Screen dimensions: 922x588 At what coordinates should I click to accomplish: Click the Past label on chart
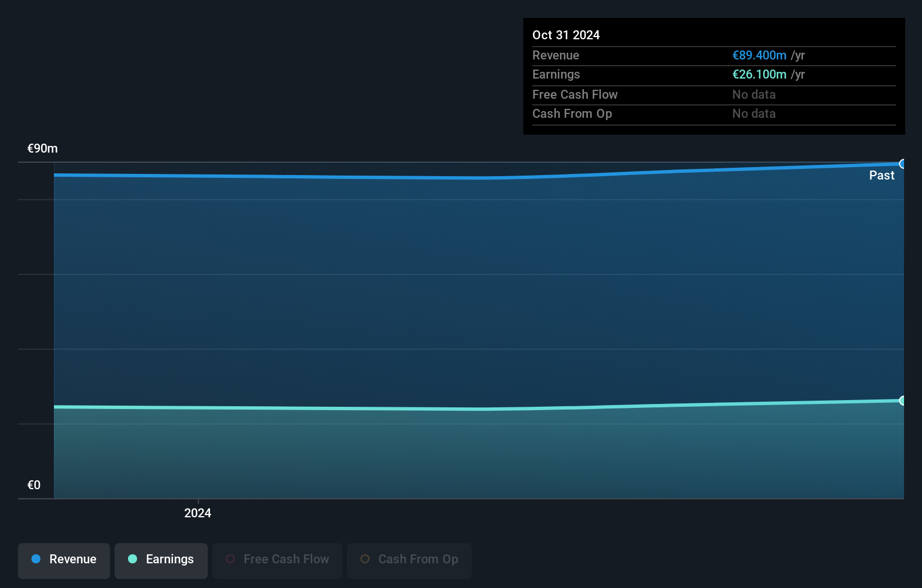[x=882, y=176]
